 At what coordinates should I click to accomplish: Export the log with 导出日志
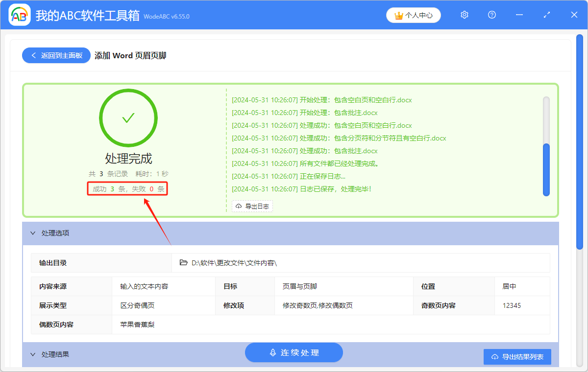point(252,206)
